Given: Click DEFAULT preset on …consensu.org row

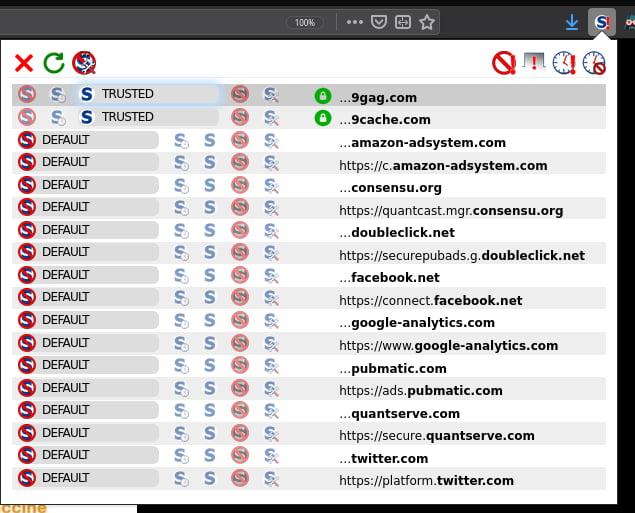Looking at the screenshot, I should point(87,185).
